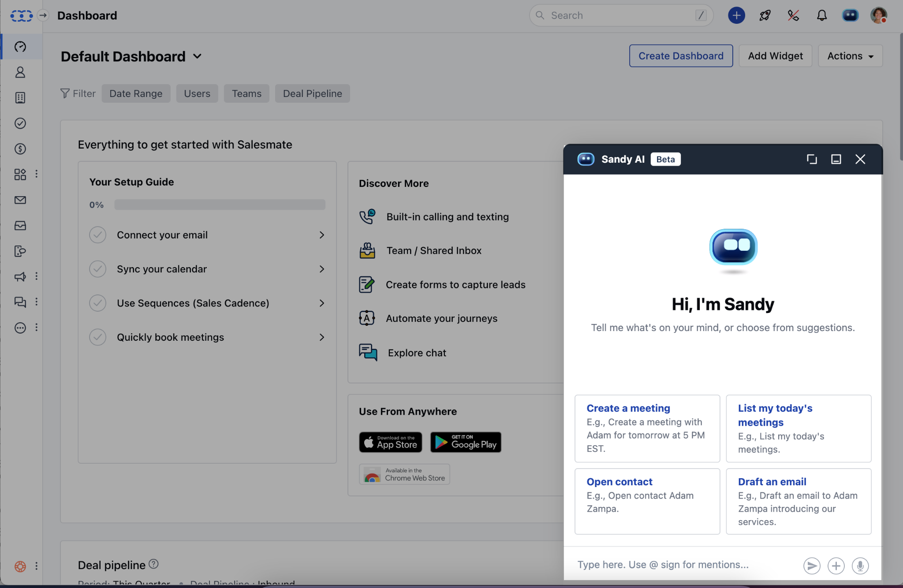This screenshot has width=903, height=588.
Task: Select the Deal Pipeline filter tab
Action: 313,93
